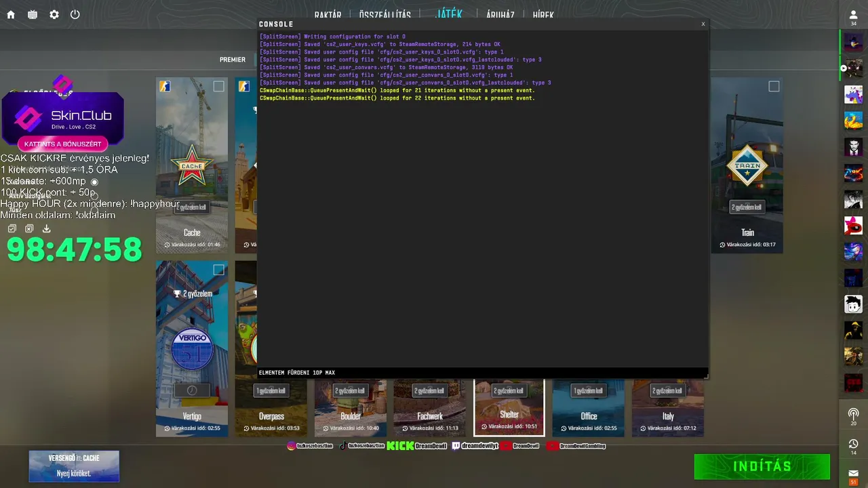The height and width of the screenshot is (488, 868).
Task: Switch to the Raktár tab
Action: (328, 15)
